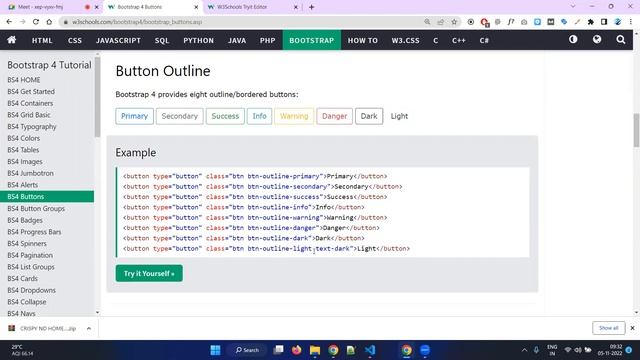Bookmark this page with star icon
Viewport: 640px width, 360px height.
pos(454,22)
